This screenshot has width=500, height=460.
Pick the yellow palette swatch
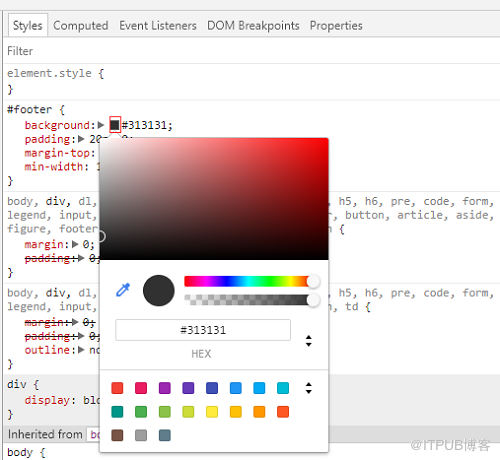point(212,412)
